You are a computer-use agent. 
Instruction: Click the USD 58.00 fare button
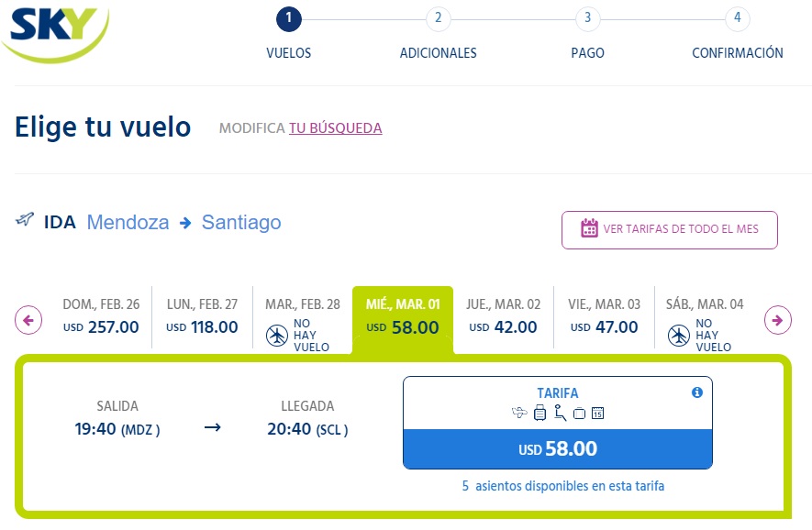(x=558, y=449)
